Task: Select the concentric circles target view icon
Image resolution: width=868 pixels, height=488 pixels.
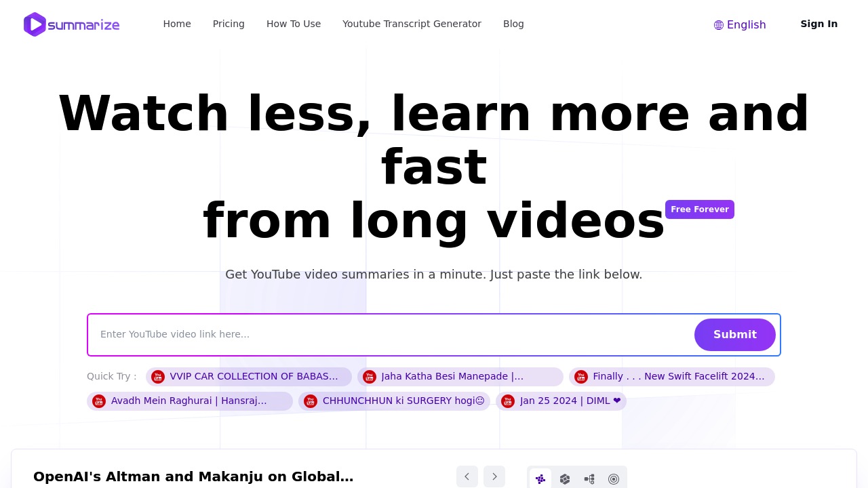Action: click(x=614, y=479)
